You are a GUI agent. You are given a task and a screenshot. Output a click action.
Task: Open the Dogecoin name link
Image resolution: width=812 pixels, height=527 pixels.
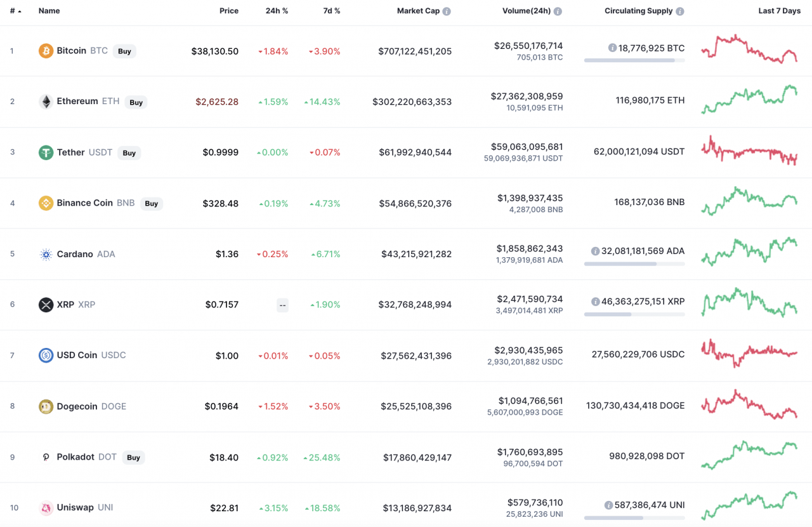pos(77,406)
